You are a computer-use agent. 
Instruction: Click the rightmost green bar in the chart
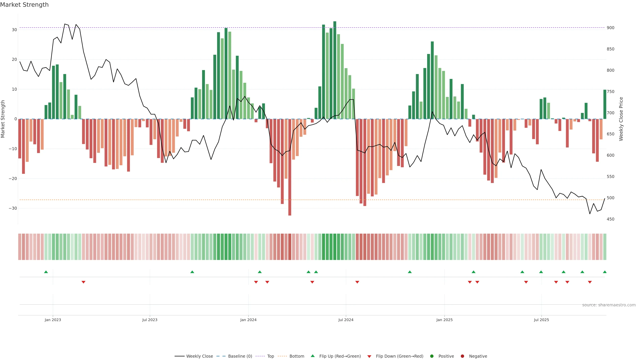(605, 104)
